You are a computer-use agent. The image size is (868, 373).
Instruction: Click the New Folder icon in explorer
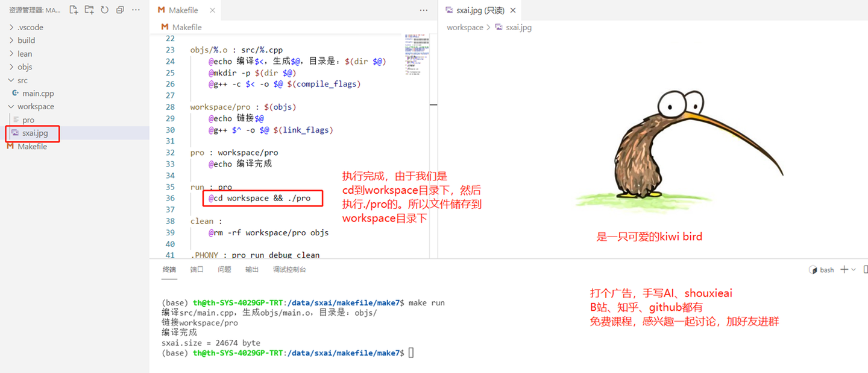click(89, 10)
